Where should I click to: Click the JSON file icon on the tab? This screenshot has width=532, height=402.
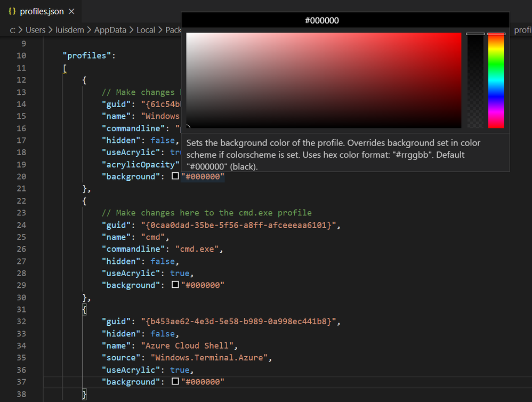[x=12, y=11]
